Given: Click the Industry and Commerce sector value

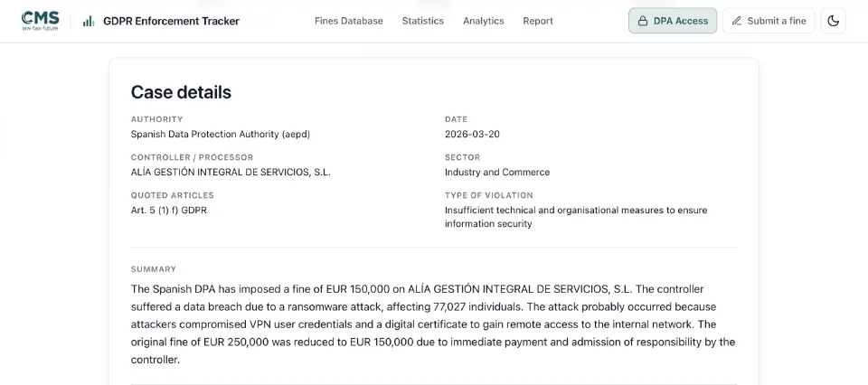Looking at the screenshot, I should coord(497,172).
